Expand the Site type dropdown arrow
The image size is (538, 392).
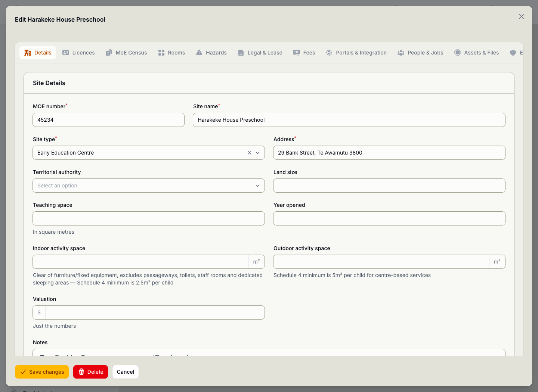pyautogui.click(x=258, y=153)
